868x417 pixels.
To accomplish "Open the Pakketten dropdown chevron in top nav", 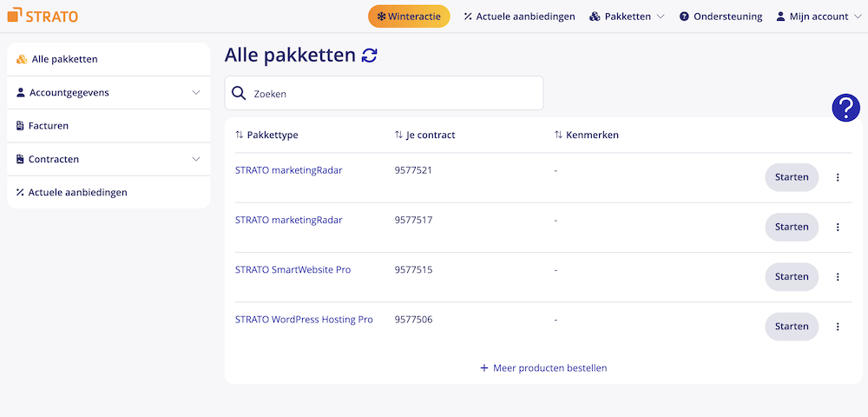I will click(x=660, y=17).
